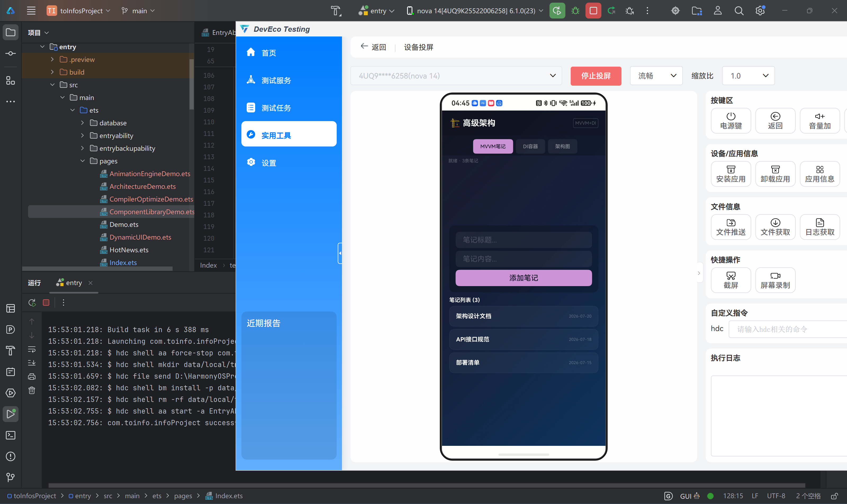Click the 音量加 volume up button

pyautogui.click(x=819, y=121)
